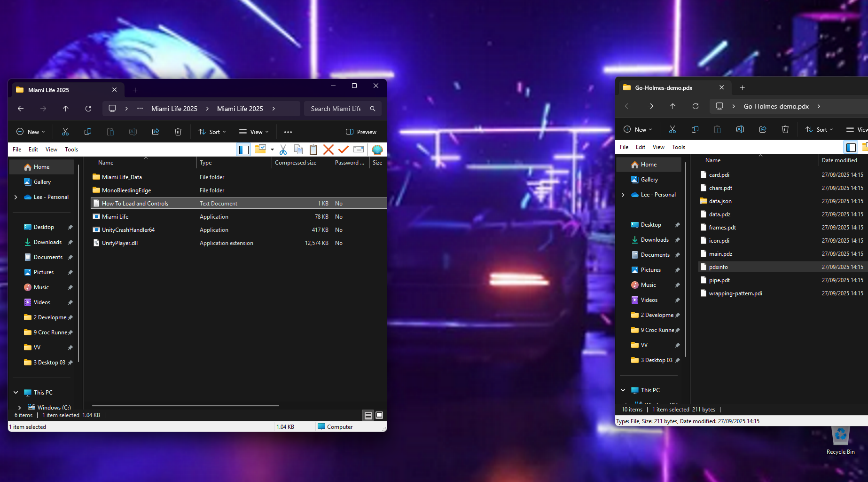This screenshot has width=868, height=482.
Task: Expand Windows (C:) in Miami Life sidebar
Action: (19, 408)
